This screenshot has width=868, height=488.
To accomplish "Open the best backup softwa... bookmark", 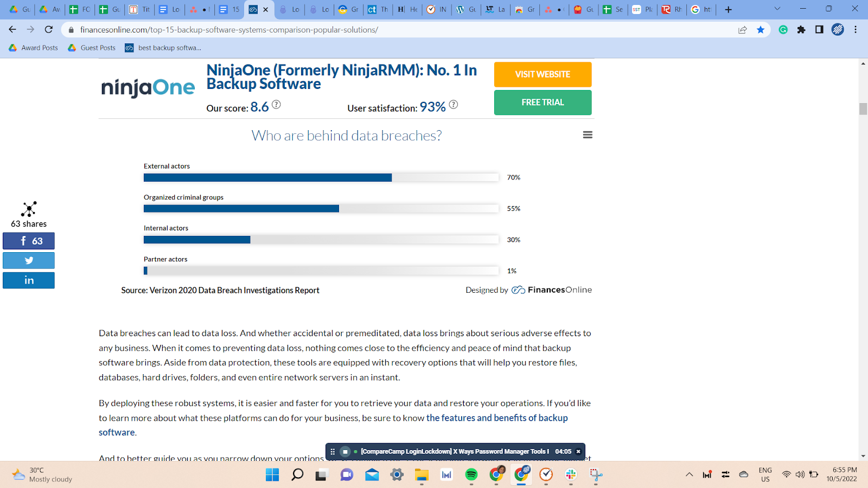I will [x=163, y=48].
